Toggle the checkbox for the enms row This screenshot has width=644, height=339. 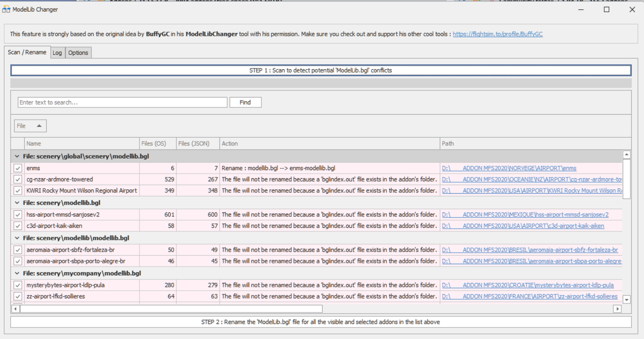(18, 168)
